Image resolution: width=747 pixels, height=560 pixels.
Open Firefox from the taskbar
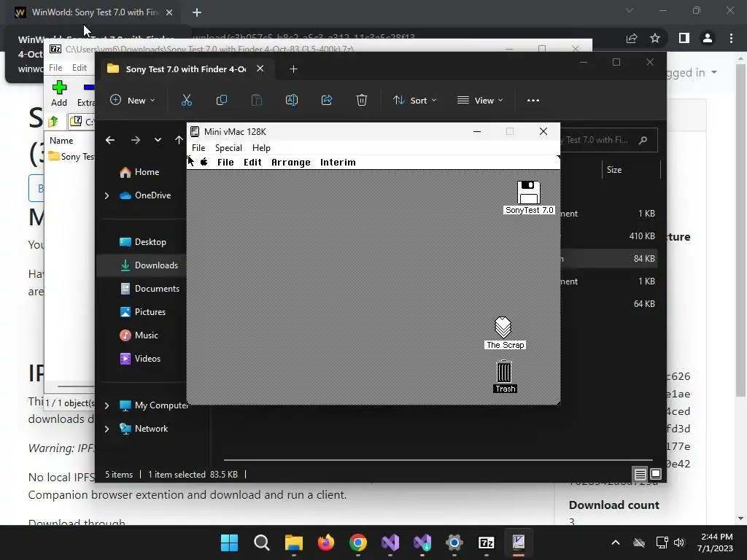pyautogui.click(x=326, y=542)
